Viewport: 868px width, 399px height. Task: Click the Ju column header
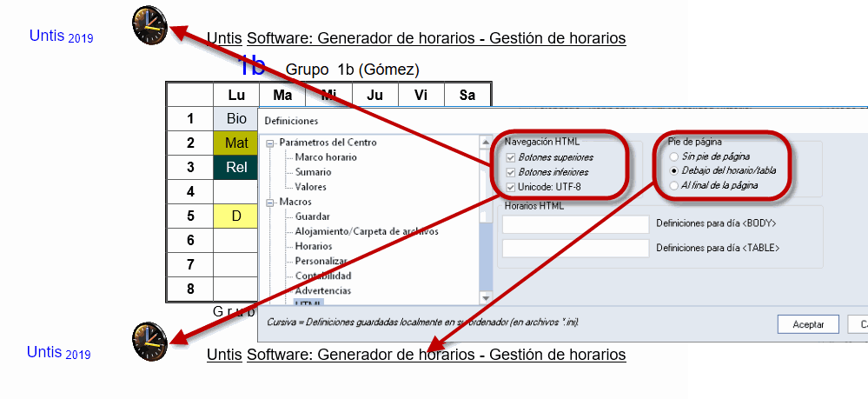(x=374, y=95)
